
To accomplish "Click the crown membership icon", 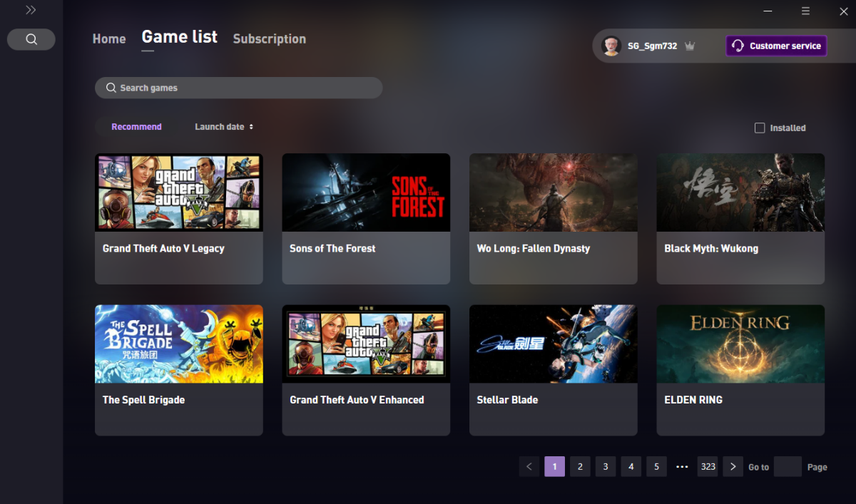I will tap(689, 46).
